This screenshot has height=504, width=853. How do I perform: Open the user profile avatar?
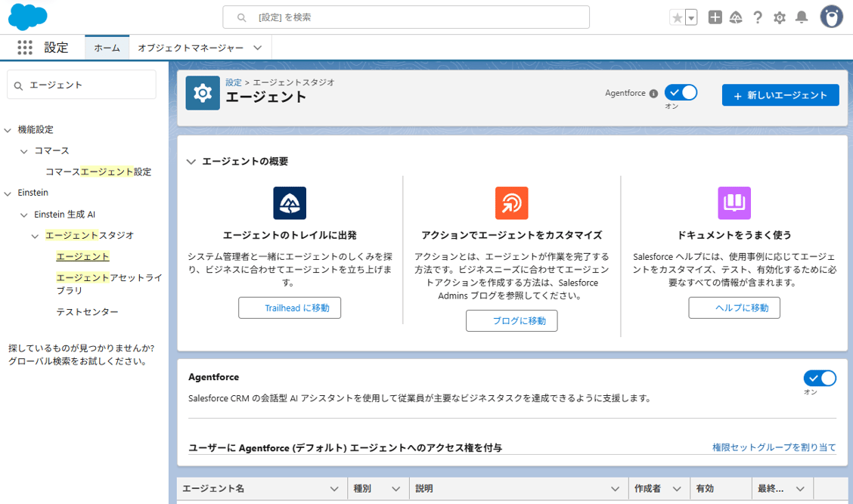coord(831,17)
